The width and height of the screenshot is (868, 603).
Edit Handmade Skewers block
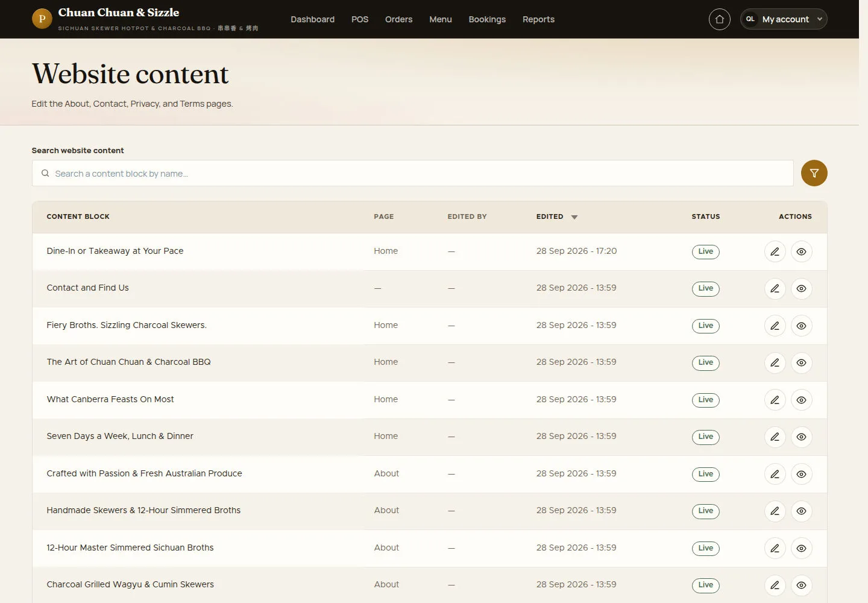775,511
